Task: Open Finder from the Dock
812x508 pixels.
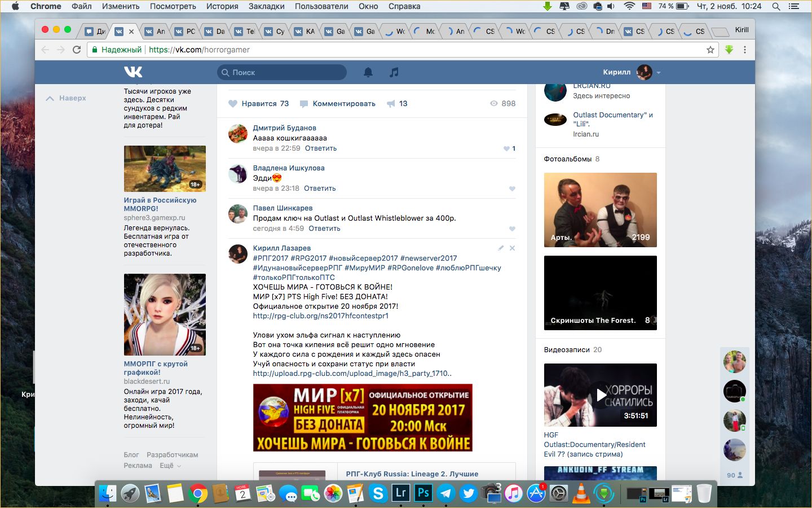Action: point(108,493)
